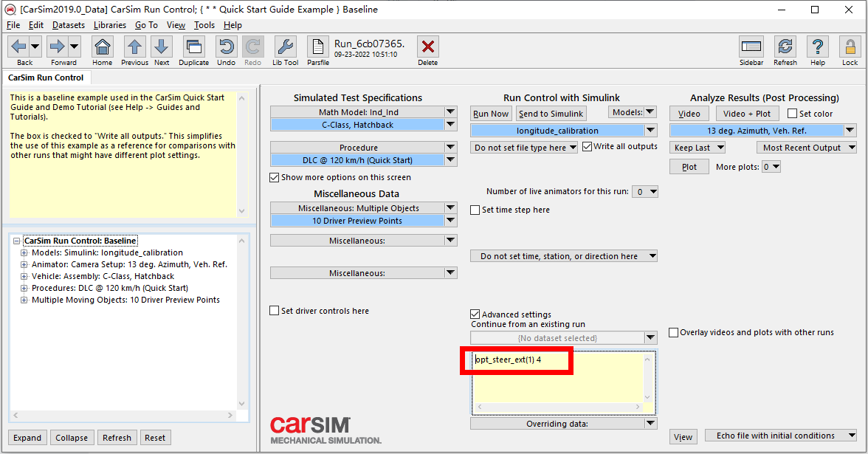Click the Redo toolbar icon
The height and width of the screenshot is (454, 868).
pyautogui.click(x=253, y=47)
